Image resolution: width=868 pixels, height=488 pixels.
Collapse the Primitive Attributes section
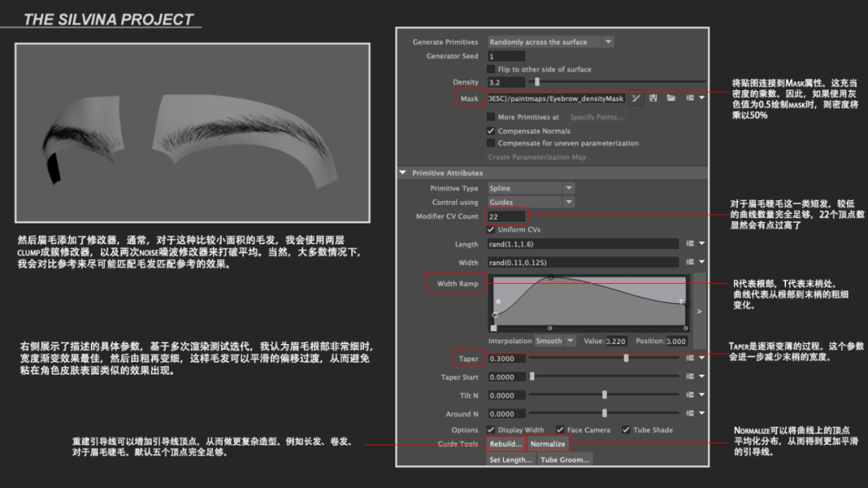pyautogui.click(x=403, y=173)
